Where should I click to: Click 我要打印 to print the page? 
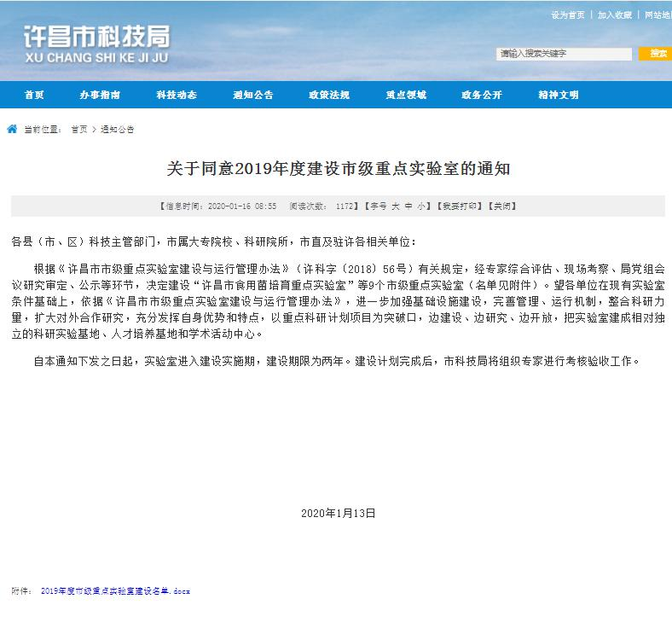coord(460,206)
